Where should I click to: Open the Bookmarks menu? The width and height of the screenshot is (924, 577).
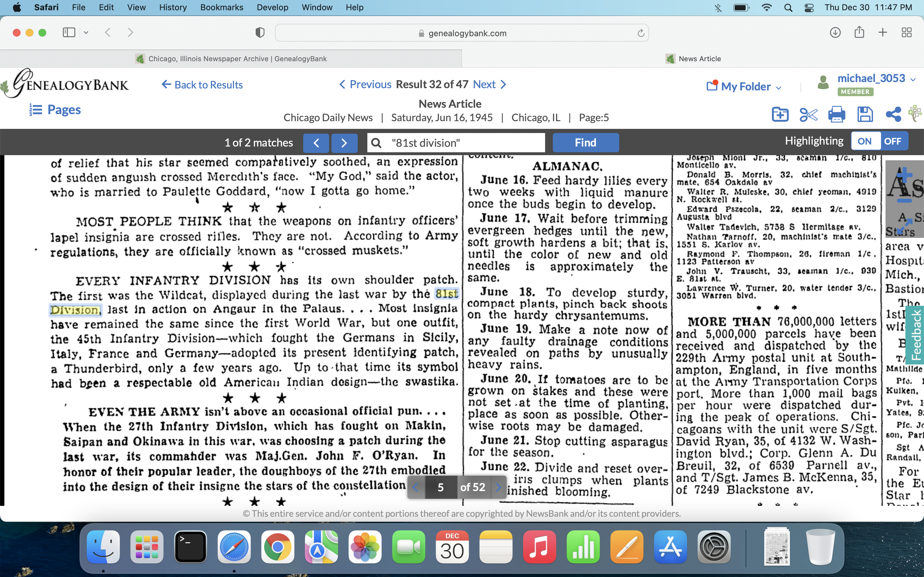[221, 7]
